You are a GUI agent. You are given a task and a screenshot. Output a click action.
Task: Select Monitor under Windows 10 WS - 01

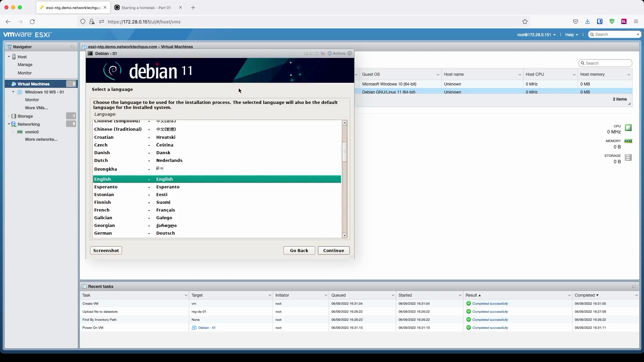[x=32, y=100]
